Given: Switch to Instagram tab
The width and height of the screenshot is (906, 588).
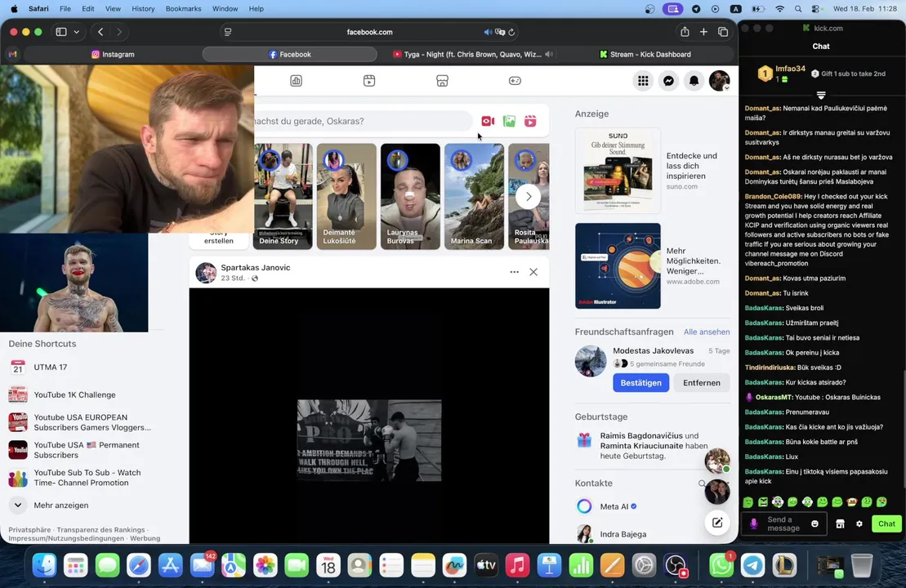Looking at the screenshot, I should point(113,54).
